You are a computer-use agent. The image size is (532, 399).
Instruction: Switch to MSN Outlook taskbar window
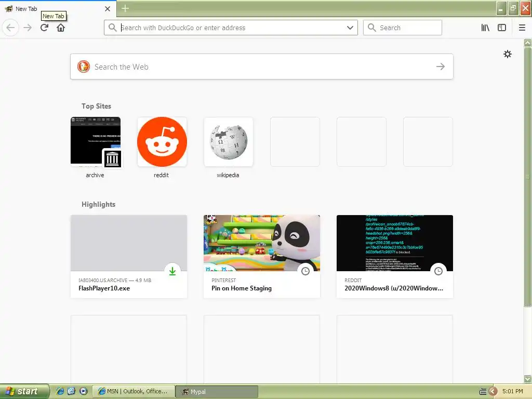134,391
